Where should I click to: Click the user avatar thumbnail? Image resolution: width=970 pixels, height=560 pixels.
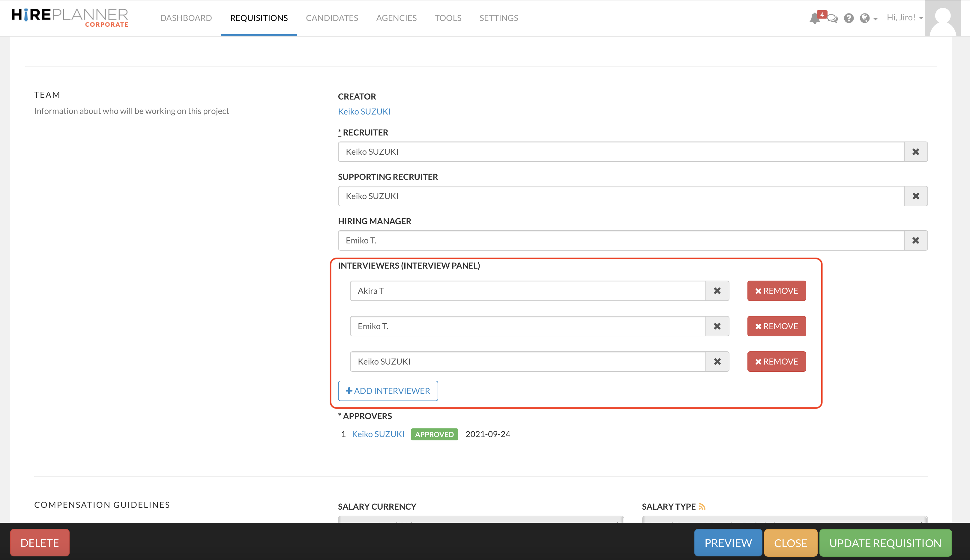click(943, 18)
